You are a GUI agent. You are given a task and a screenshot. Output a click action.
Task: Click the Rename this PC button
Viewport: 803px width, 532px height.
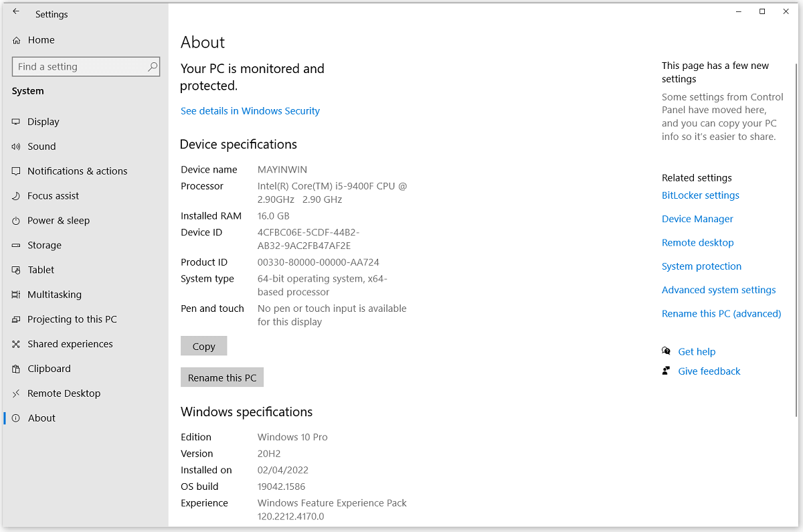coord(222,377)
